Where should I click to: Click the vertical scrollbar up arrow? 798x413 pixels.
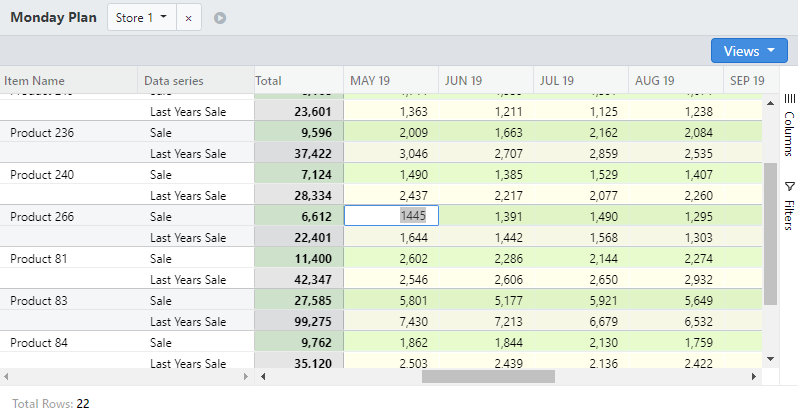click(x=770, y=101)
